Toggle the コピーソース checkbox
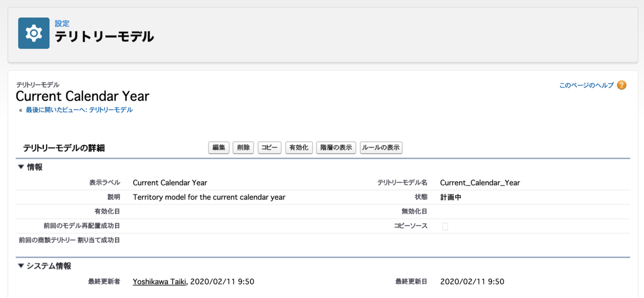Image resolution: width=644 pixels, height=298 pixels. pos(445,226)
